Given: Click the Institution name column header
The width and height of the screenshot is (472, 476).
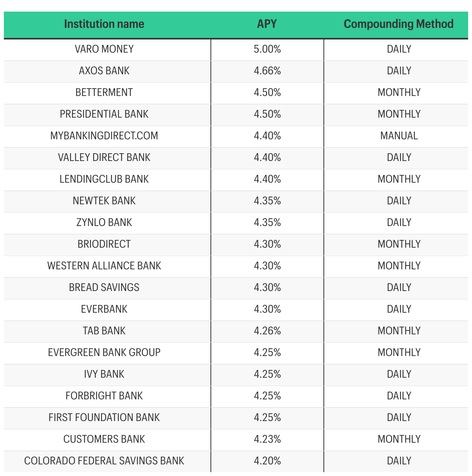Looking at the screenshot, I should (x=104, y=24).
